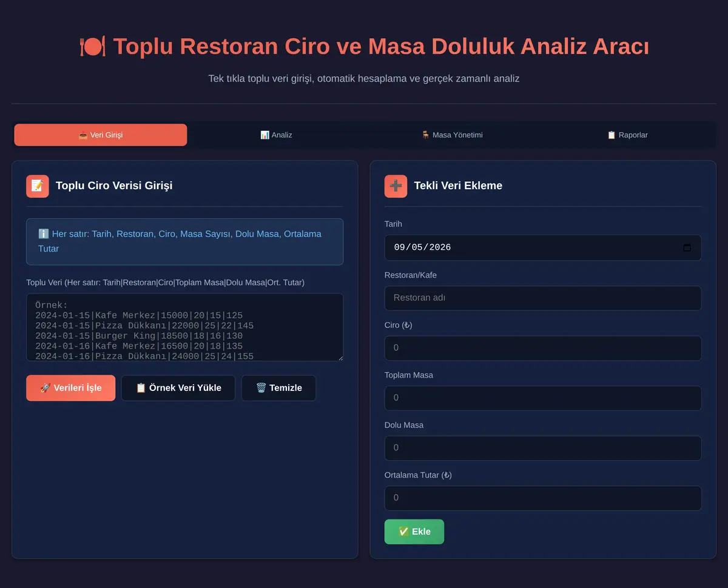728x588 pixels.
Task: Click the plus icon beside Tekli Veri Ekleme
Action: [x=396, y=186]
